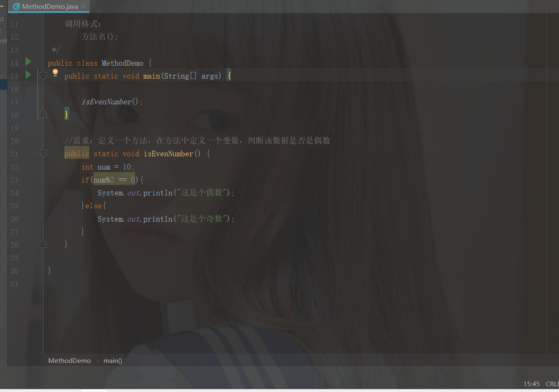Run class MethodDemo from line 14 gutter arrow
Image resolution: width=559 pixels, height=392 pixels.
coord(28,62)
